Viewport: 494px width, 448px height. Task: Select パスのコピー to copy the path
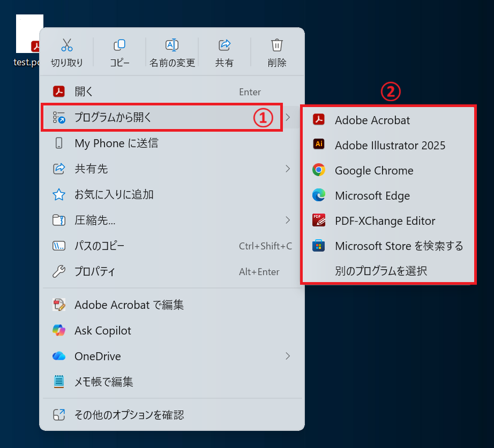pos(102,246)
